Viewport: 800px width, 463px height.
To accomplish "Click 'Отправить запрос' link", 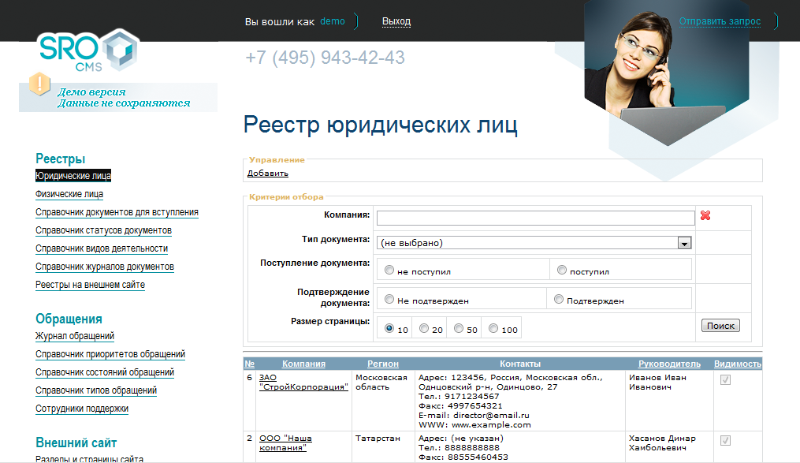I will [719, 21].
